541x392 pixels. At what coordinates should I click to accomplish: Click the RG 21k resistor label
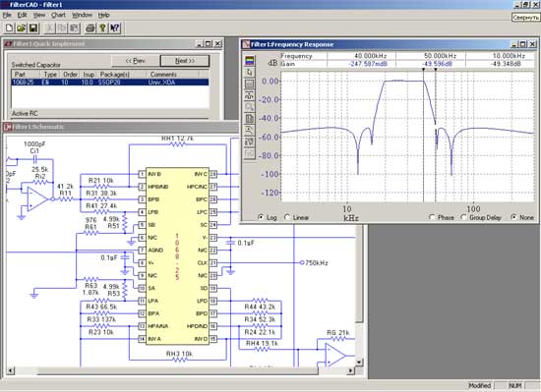pyautogui.click(x=338, y=333)
